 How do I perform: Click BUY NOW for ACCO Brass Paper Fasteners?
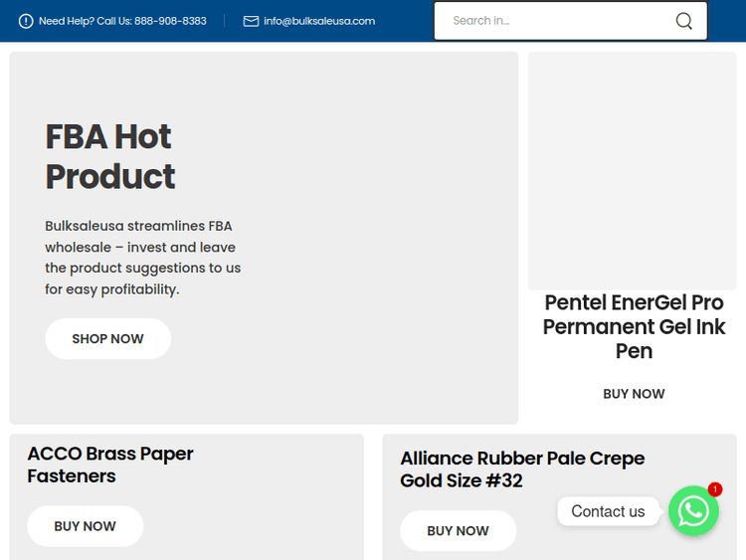[x=86, y=526]
